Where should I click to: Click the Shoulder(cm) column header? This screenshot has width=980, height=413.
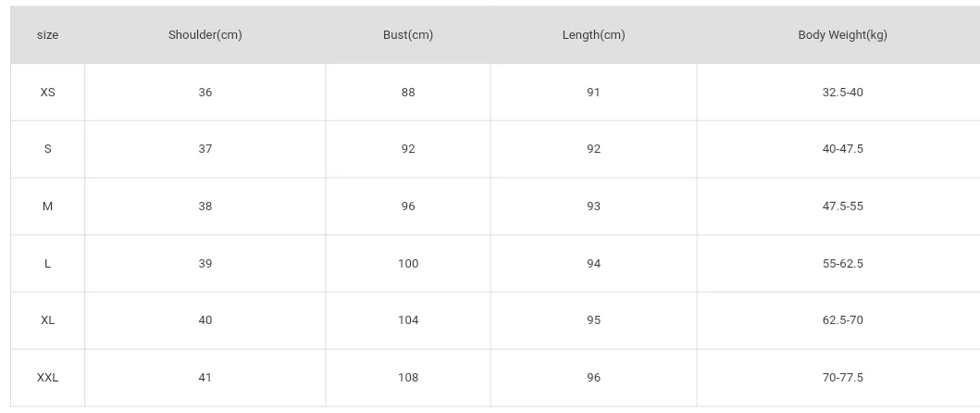coord(205,35)
